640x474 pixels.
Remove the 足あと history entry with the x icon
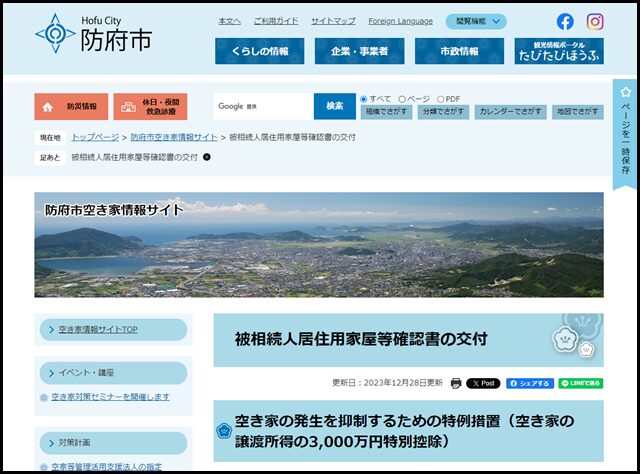207,157
